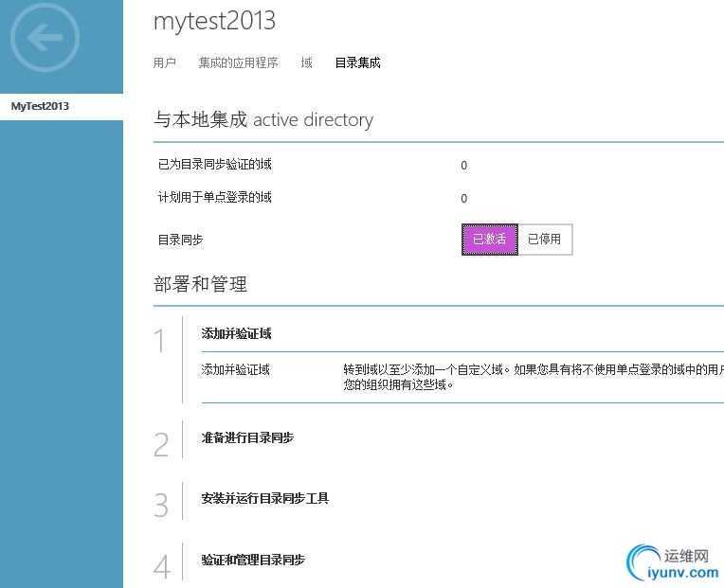Set directory sync to 已停用
The width and height of the screenshot is (724, 588).
tap(545, 240)
